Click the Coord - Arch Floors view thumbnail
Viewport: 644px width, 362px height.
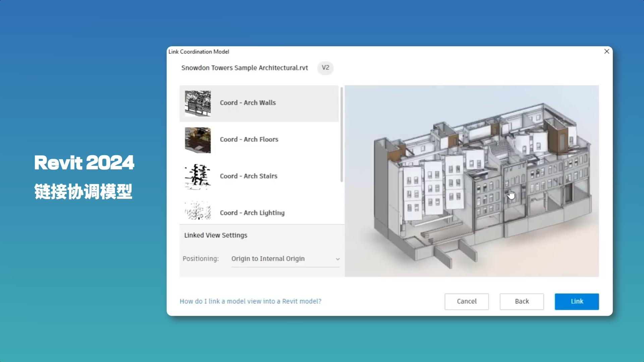click(198, 140)
